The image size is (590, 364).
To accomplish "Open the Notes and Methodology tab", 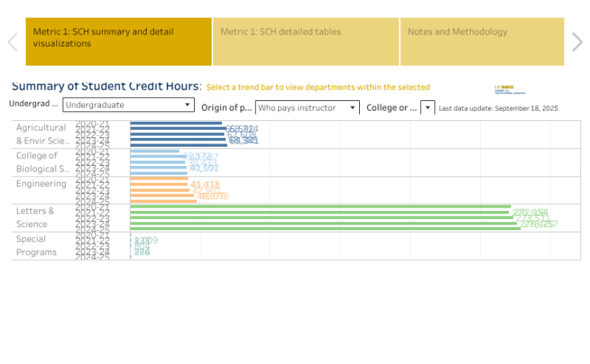I will [482, 42].
